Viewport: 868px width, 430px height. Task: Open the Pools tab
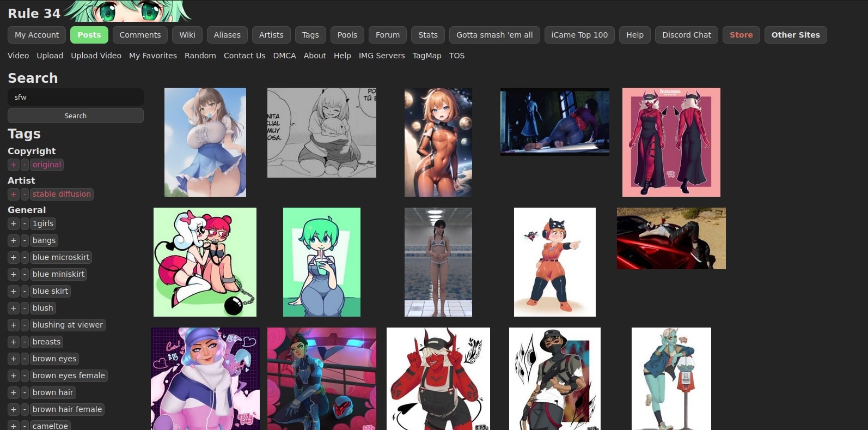point(347,35)
